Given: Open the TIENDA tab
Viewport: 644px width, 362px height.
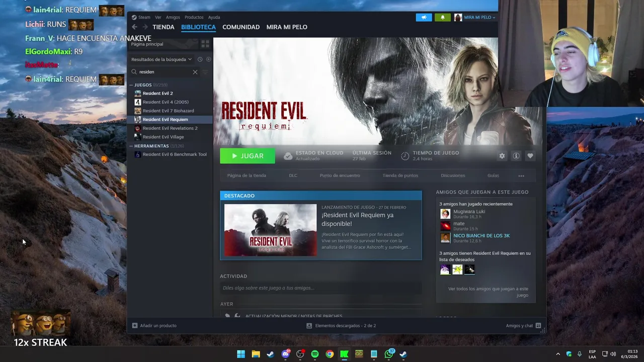Looking at the screenshot, I should point(164,27).
